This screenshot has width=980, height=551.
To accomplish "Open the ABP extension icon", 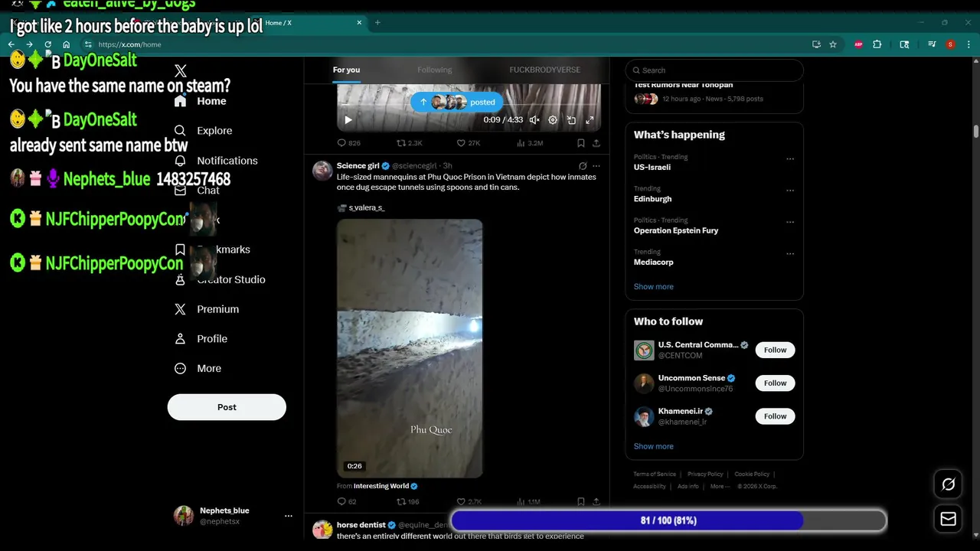I will (858, 44).
